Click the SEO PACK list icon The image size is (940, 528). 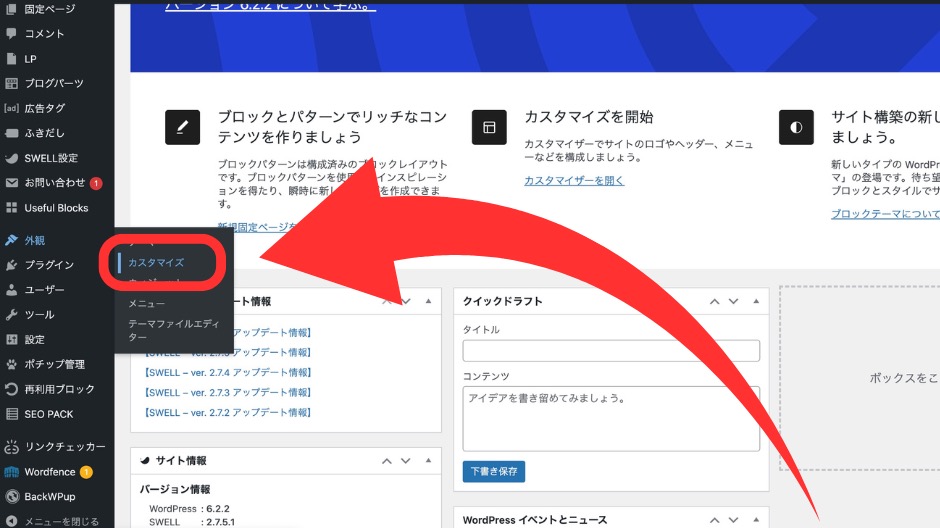tap(11, 414)
